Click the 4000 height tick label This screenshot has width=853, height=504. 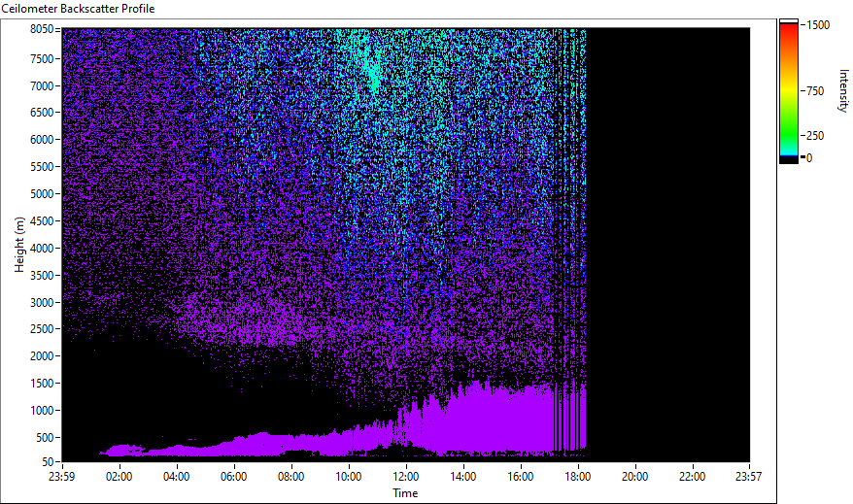(x=42, y=249)
